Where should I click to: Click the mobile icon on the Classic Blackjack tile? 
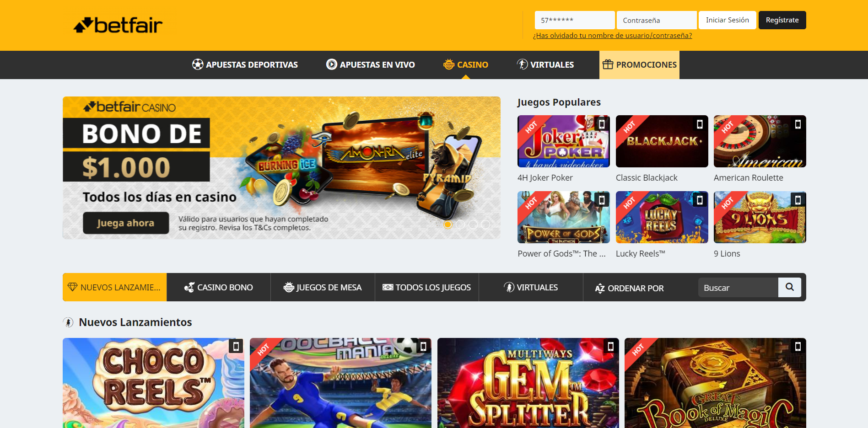[x=700, y=124]
